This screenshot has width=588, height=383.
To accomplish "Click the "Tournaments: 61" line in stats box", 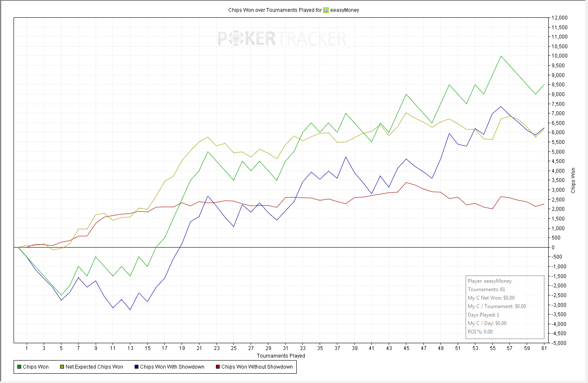I will [x=486, y=289].
